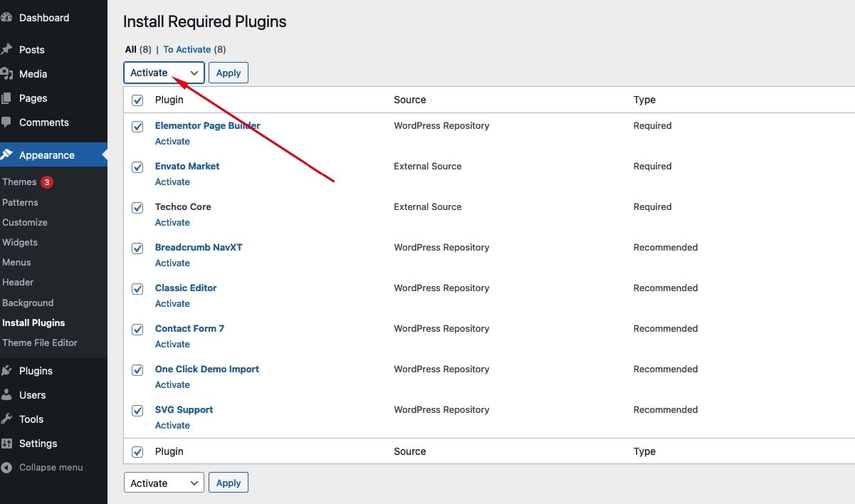Filter plugins by To Activate link
The height and width of the screenshot is (504, 855).
(x=187, y=50)
